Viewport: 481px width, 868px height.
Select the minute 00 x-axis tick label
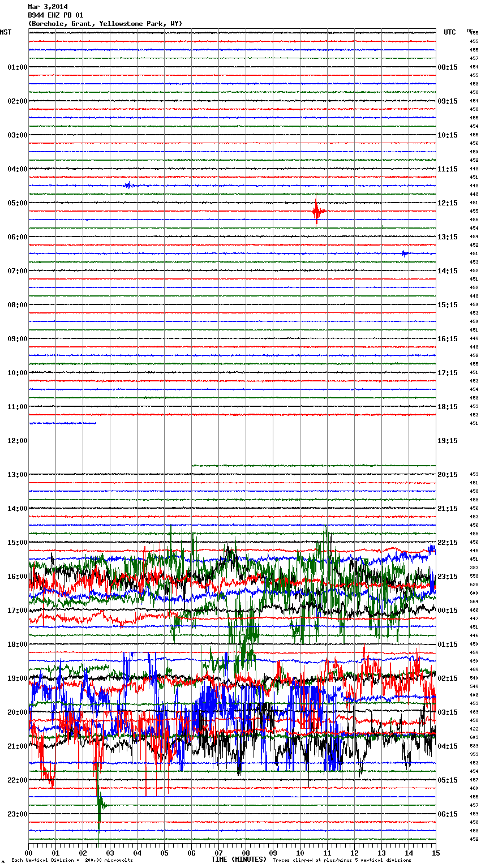[28, 853]
